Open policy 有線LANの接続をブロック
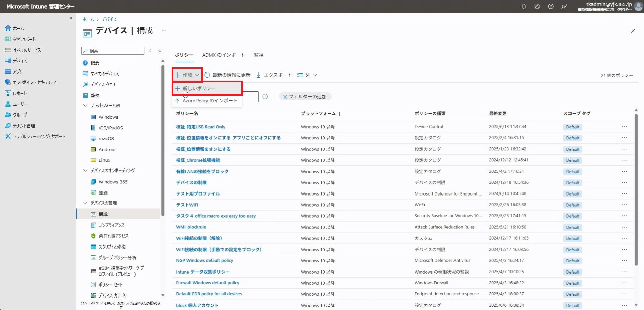The width and height of the screenshot is (644, 310). 202,172
